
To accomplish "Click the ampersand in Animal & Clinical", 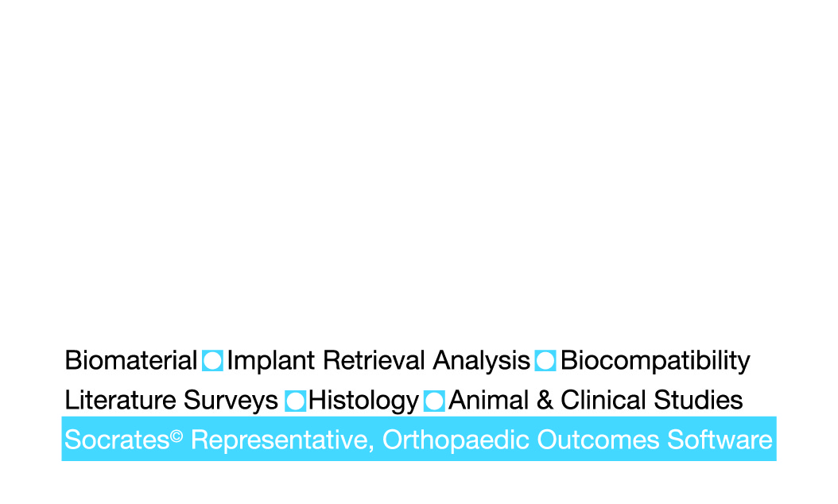I will (545, 400).
